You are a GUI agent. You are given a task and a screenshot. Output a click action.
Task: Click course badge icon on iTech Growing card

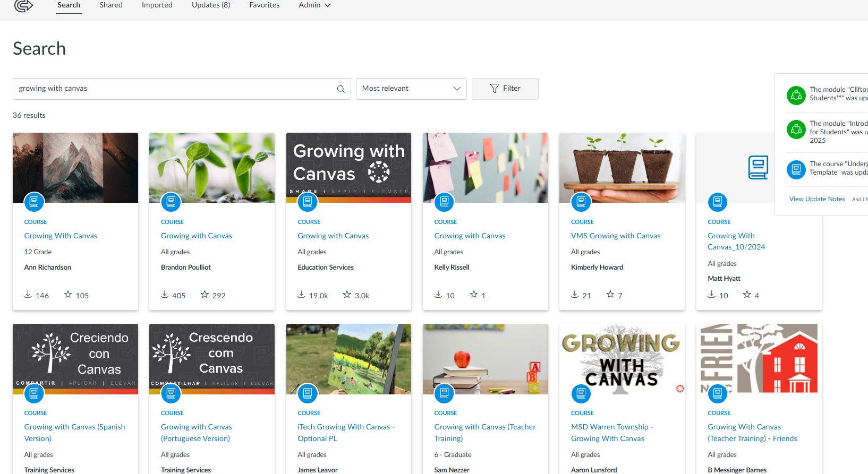308,393
